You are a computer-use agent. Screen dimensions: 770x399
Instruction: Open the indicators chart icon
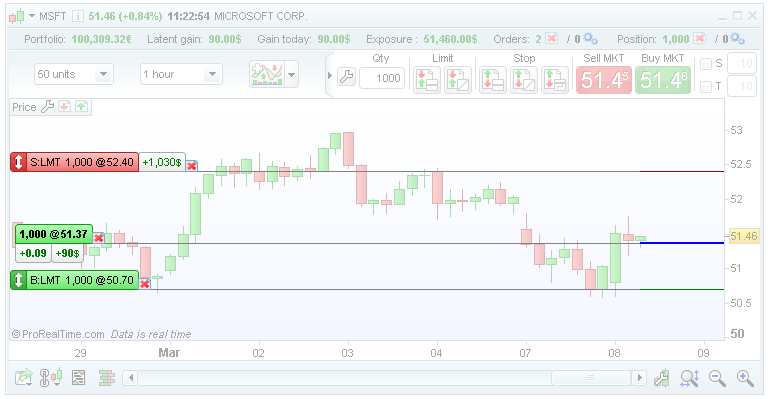[267, 75]
